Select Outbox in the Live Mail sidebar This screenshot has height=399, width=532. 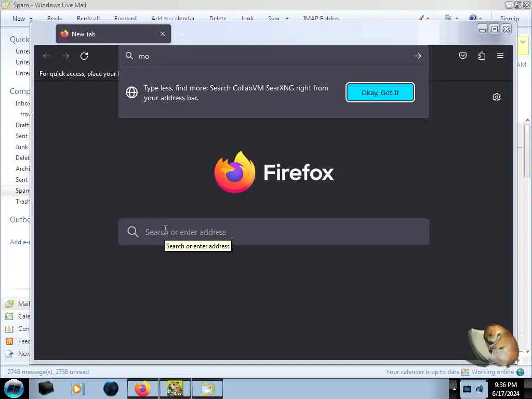click(20, 220)
